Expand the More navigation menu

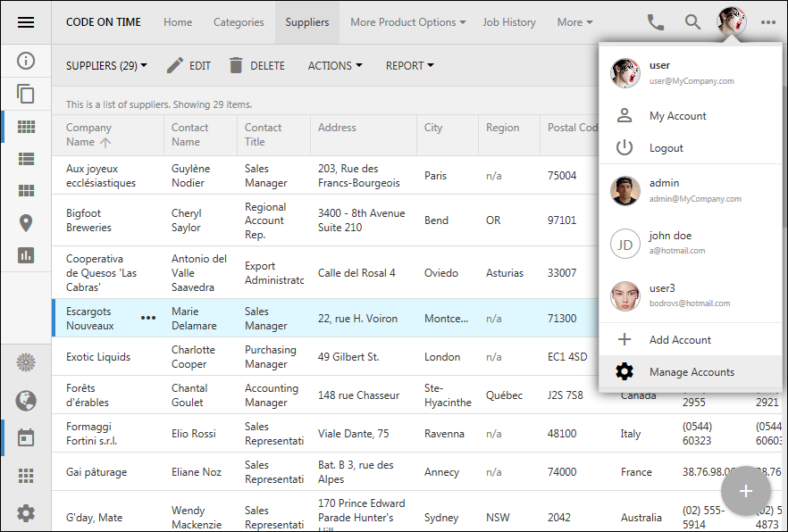tap(575, 22)
